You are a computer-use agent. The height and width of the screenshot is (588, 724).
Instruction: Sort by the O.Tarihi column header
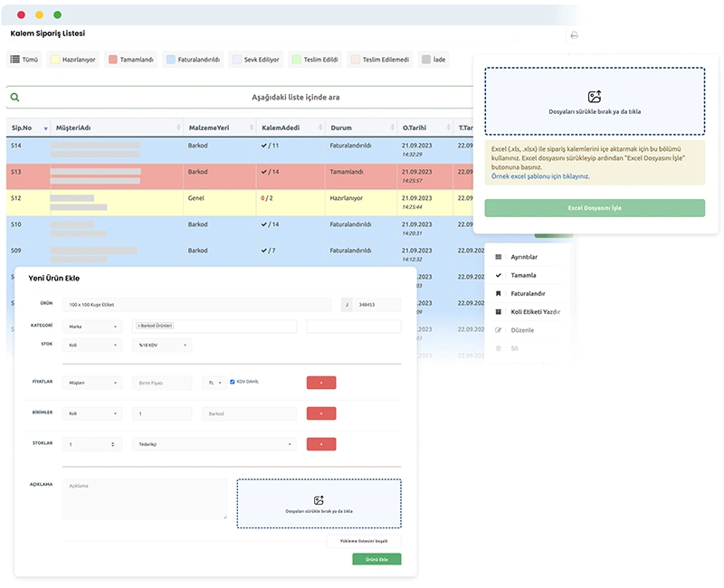tap(424, 128)
